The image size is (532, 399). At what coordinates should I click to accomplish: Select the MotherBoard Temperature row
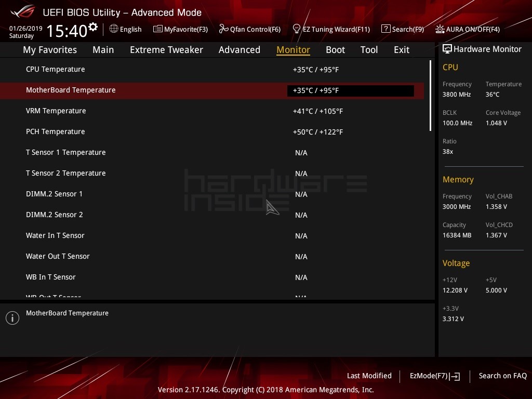point(212,90)
